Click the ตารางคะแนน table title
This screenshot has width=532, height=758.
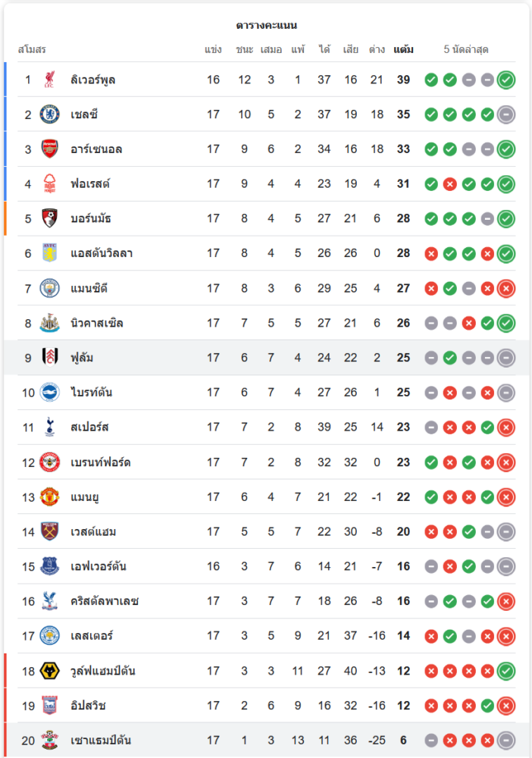[266, 26]
